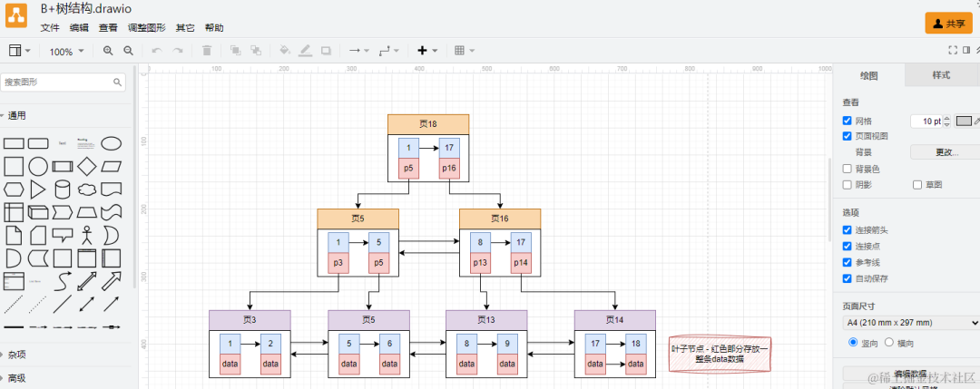Click the line color pencil icon
Screen dimensions: 980x389
tap(305, 51)
